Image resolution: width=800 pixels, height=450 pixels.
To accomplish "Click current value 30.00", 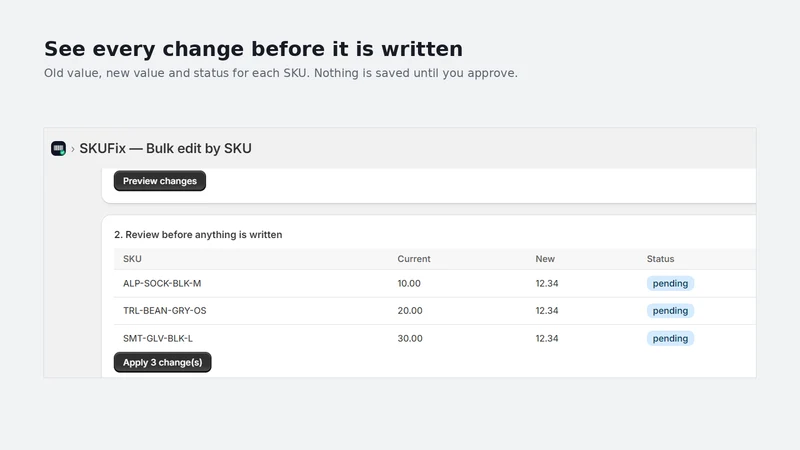I will click(x=410, y=338).
